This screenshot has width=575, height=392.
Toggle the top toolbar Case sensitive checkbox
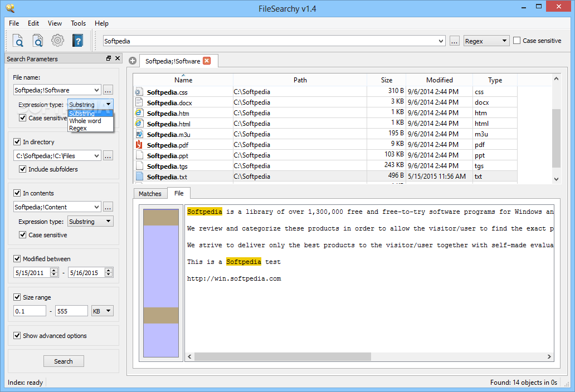(x=516, y=41)
